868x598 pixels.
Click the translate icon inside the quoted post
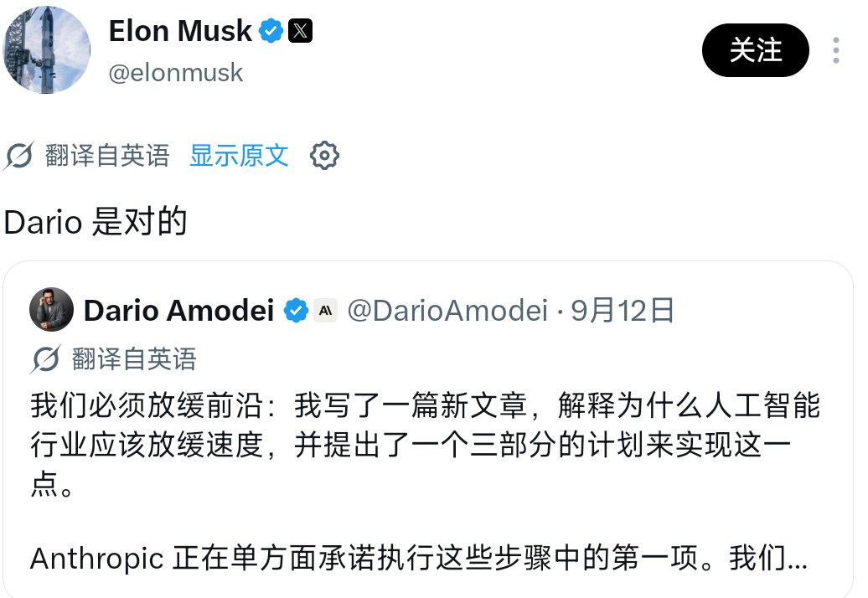point(45,359)
